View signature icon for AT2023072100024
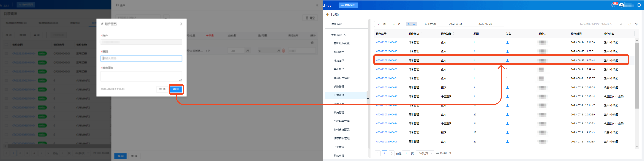This screenshot has width=644, height=161. click(x=508, y=123)
